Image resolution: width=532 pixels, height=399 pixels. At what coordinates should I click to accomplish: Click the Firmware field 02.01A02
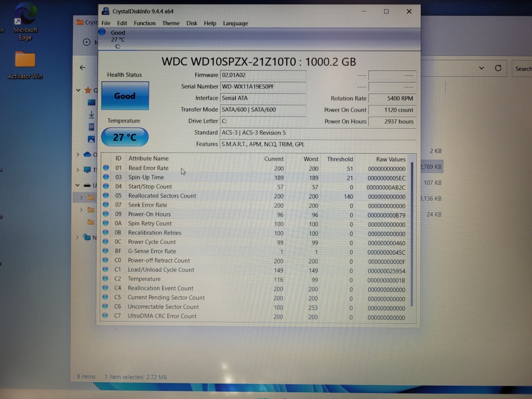coord(263,75)
